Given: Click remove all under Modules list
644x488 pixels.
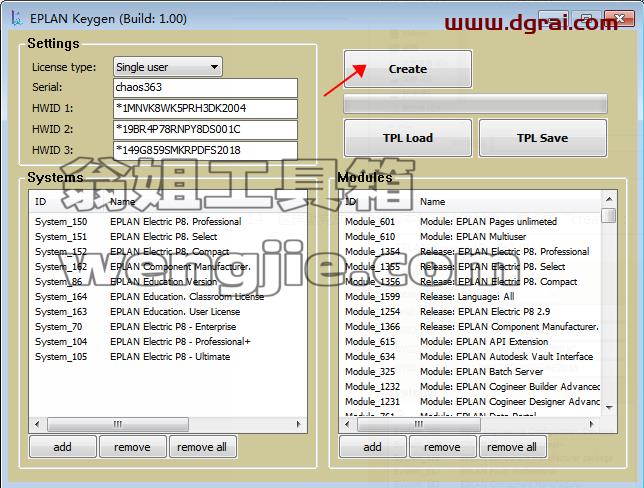Looking at the screenshot, I should (512, 447).
